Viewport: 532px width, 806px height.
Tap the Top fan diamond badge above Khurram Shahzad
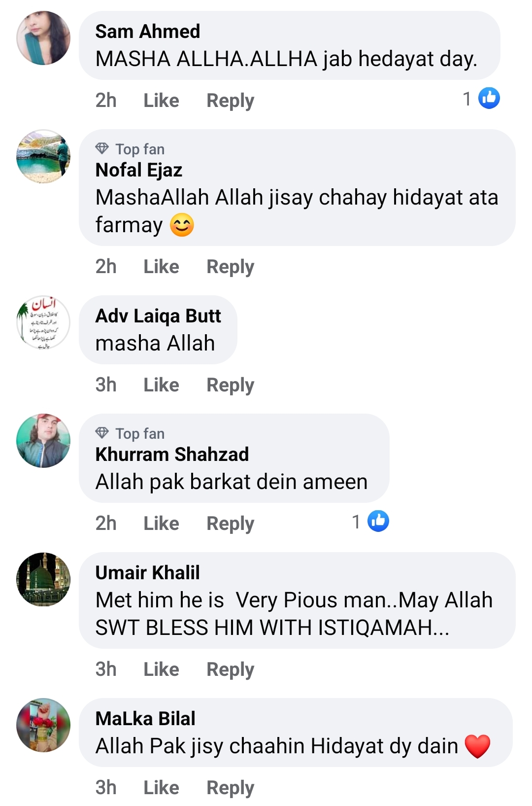[x=102, y=433]
